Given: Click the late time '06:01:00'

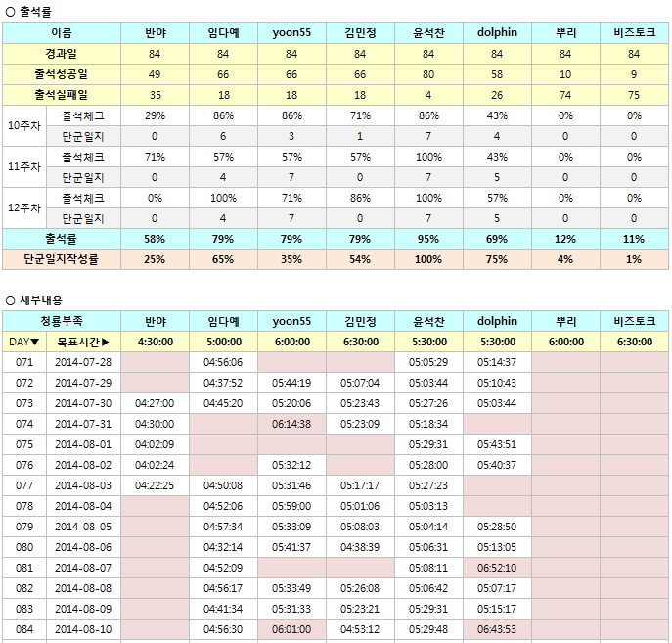Looking at the screenshot, I should click(291, 629).
